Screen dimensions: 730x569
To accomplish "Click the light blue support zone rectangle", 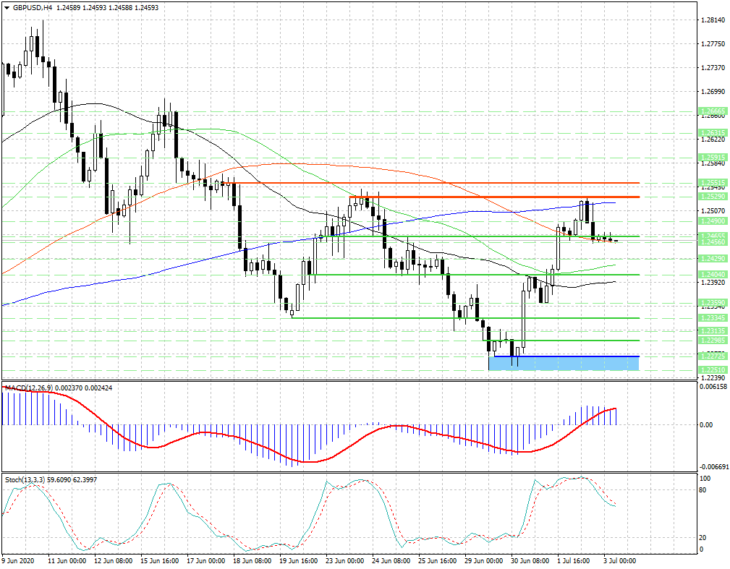I will 564,364.
